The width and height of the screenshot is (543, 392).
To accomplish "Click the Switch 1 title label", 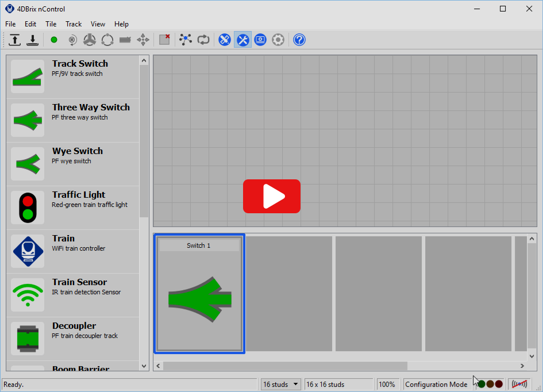I will [199, 245].
